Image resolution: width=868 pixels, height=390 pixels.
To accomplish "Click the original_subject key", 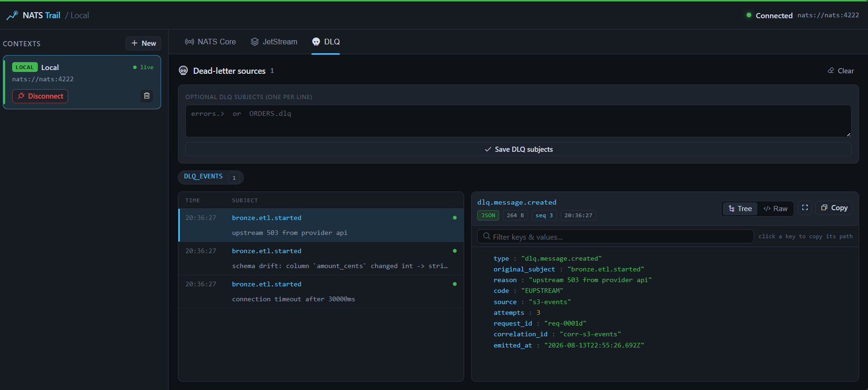I will pyautogui.click(x=524, y=269).
